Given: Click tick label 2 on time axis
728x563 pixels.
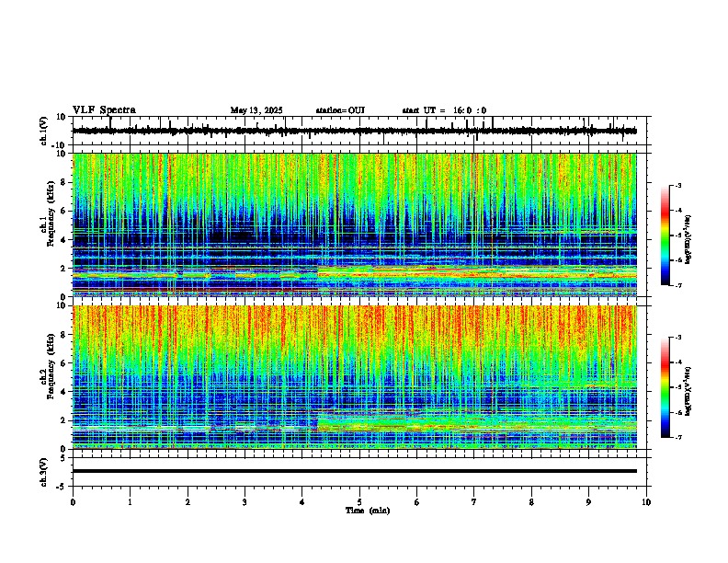Looking at the screenshot, I should click(x=188, y=502).
